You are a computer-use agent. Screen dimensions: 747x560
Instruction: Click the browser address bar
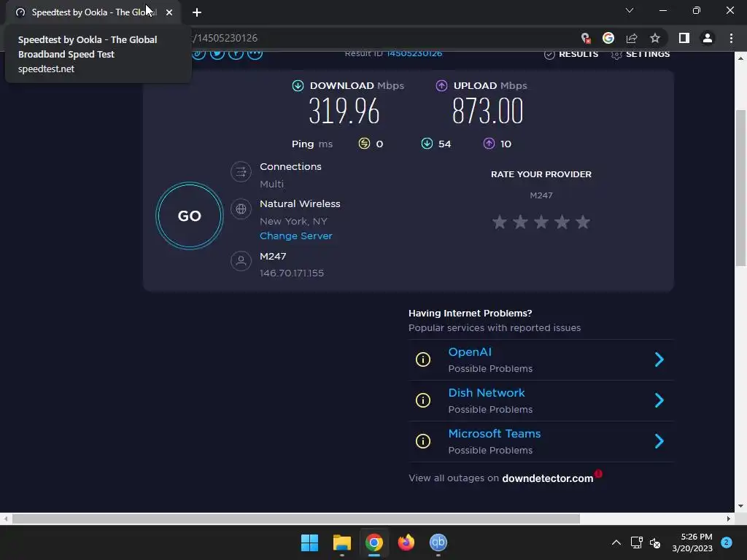click(381, 38)
